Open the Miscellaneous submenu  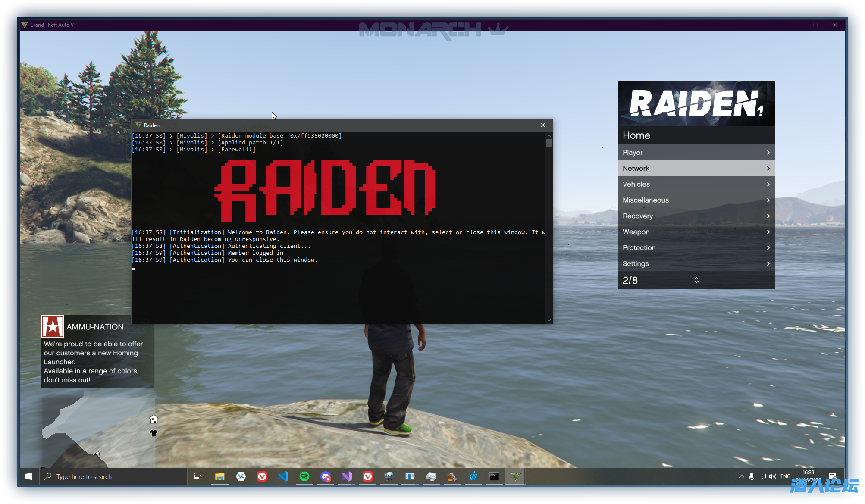click(x=696, y=200)
